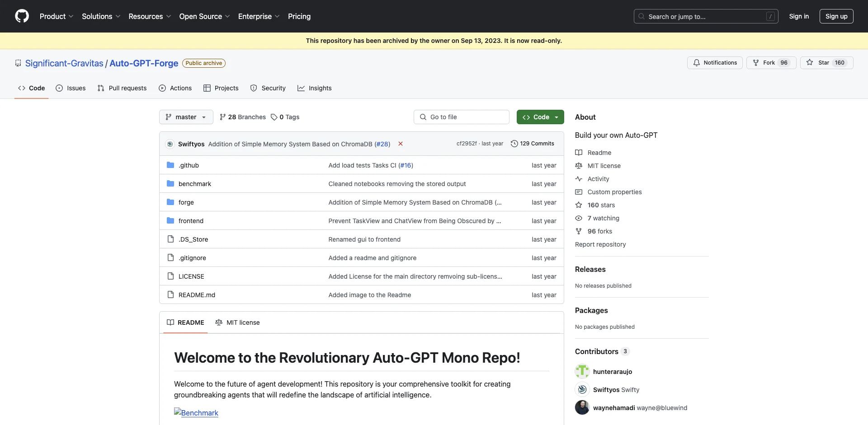This screenshot has width=868, height=425.
Task: Click the Pricing link
Action: pyautogui.click(x=299, y=16)
